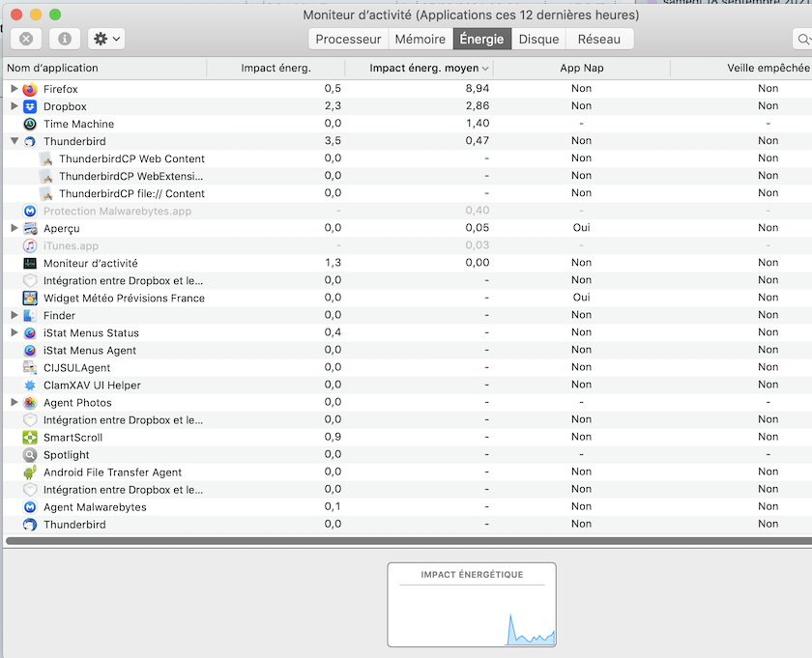This screenshot has width=812, height=658.
Task: Click the ClamXAV UI Helper icon
Action: click(x=30, y=386)
